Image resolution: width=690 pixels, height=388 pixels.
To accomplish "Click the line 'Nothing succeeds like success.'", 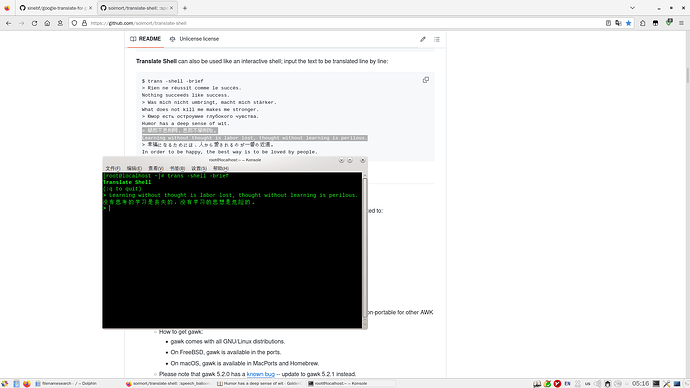I will 186,95.
